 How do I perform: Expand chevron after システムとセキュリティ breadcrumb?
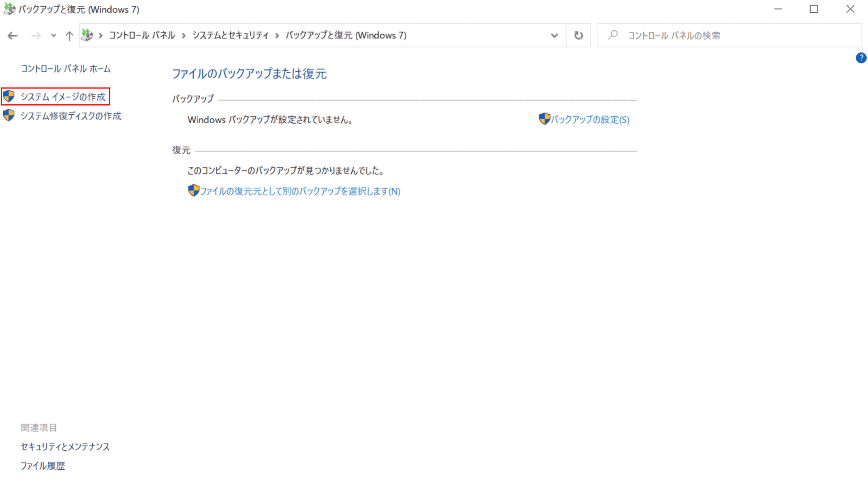[278, 36]
